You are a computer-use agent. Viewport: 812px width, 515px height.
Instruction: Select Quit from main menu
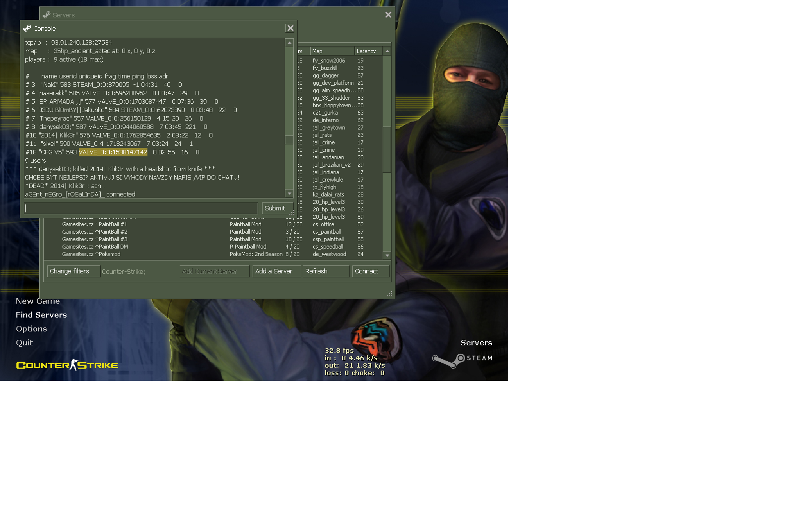click(x=24, y=343)
